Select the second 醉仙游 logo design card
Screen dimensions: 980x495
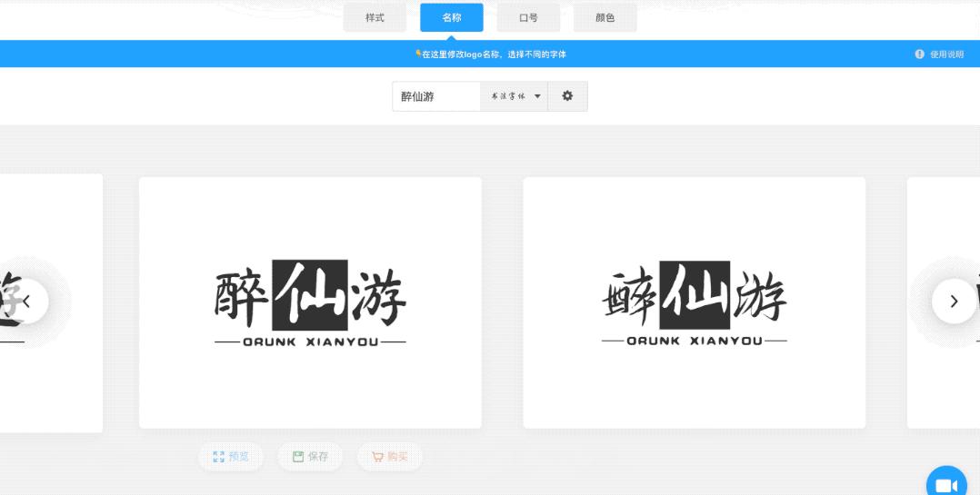695,302
